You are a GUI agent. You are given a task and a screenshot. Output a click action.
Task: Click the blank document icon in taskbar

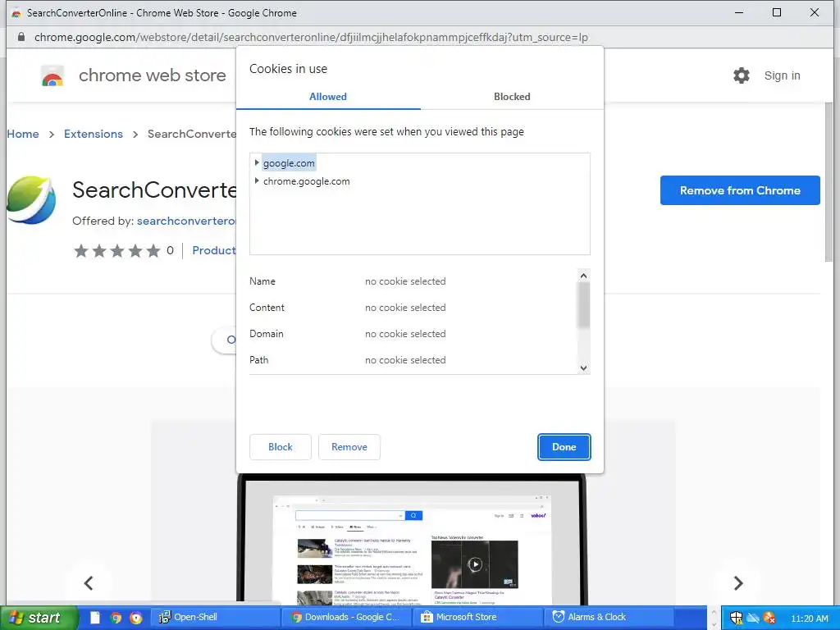95,618
